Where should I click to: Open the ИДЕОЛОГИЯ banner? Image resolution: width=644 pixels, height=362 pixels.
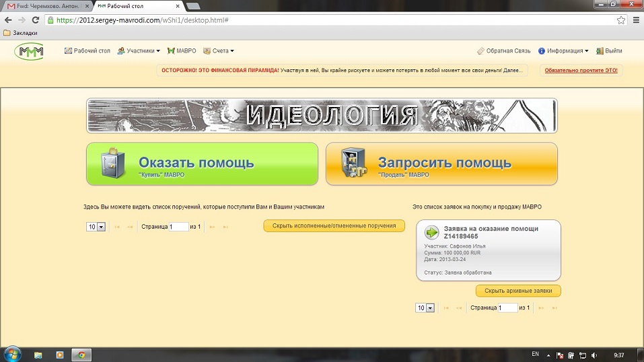[x=322, y=116]
